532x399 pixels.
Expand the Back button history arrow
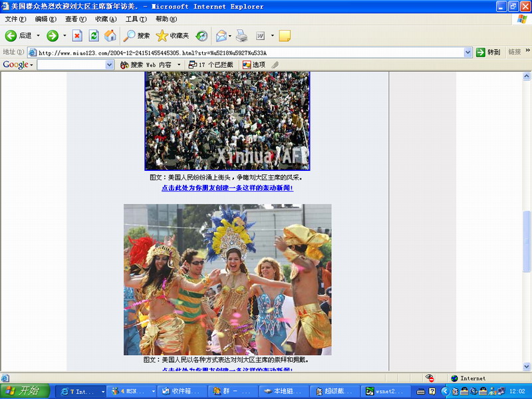tap(38, 36)
